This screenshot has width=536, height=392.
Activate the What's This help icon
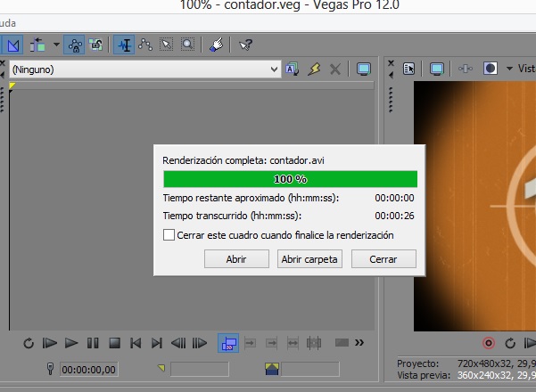tap(245, 45)
